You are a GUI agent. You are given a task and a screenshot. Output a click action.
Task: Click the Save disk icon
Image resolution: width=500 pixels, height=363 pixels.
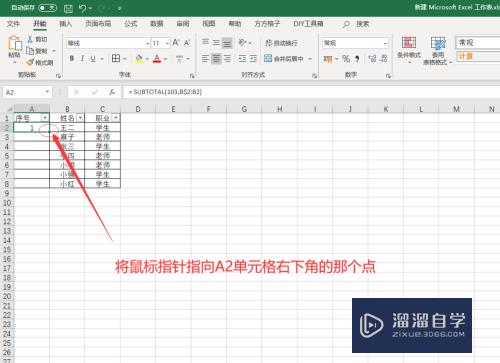tap(68, 8)
